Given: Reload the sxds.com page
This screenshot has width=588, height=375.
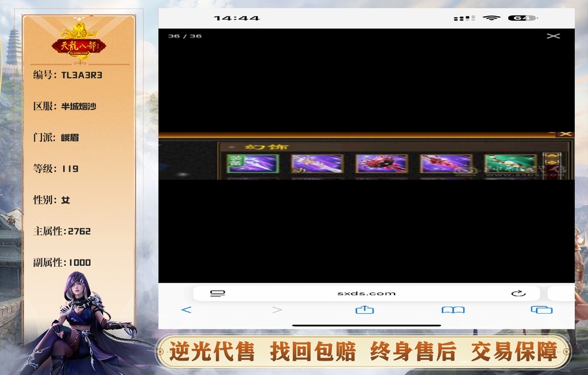Looking at the screenshot, I should point(518,293).
